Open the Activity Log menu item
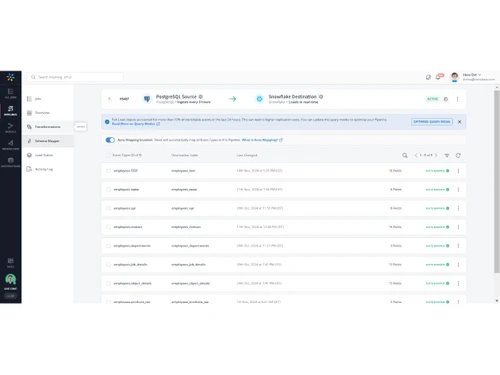The width and height of the screenshot is (500, 375). pyautogui.click(x=48, y=169)
